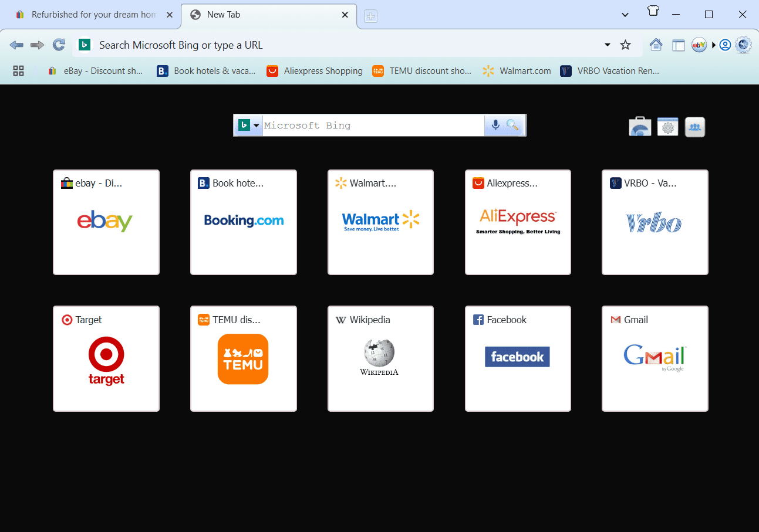
Task: Bookmark this page with the star icon
Action: tap(626, 45)
